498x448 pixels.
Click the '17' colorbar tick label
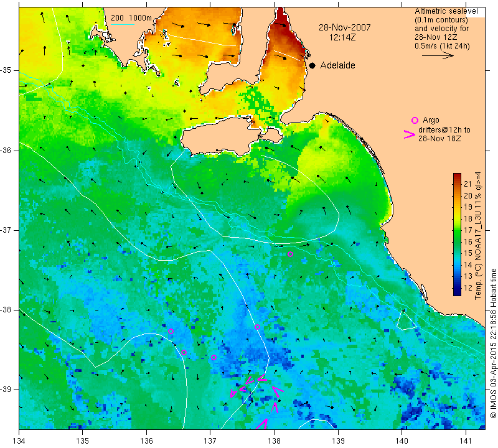(x=468, y=230)
